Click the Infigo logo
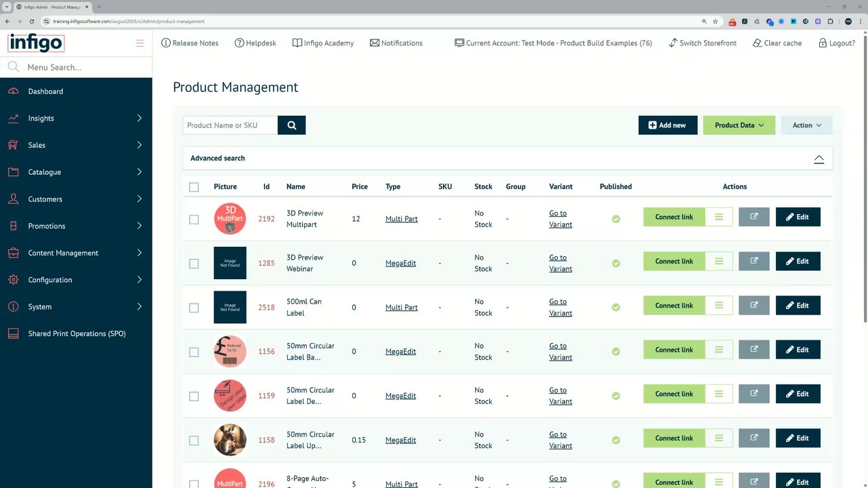868x488 pixels. coord(36,43)
